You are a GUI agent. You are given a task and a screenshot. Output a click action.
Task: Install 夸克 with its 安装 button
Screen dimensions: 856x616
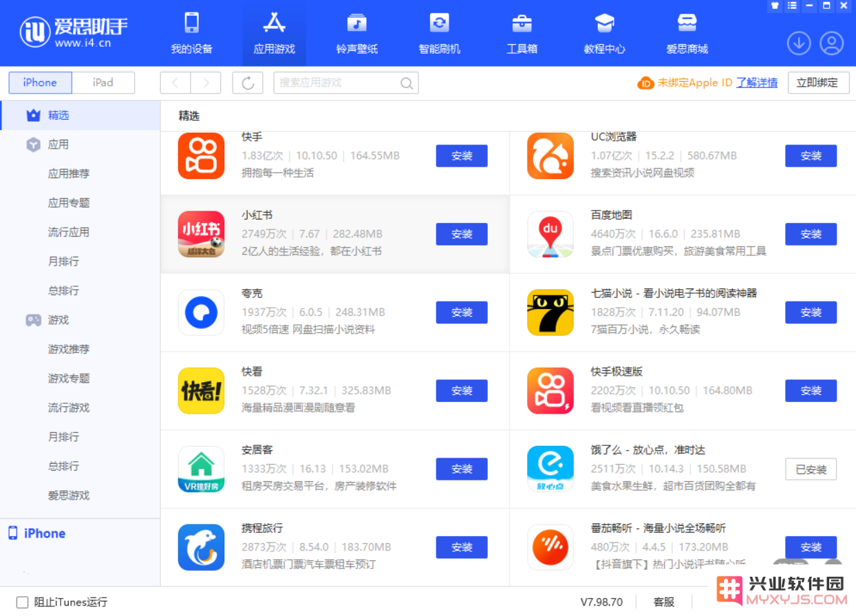[462, 312]
